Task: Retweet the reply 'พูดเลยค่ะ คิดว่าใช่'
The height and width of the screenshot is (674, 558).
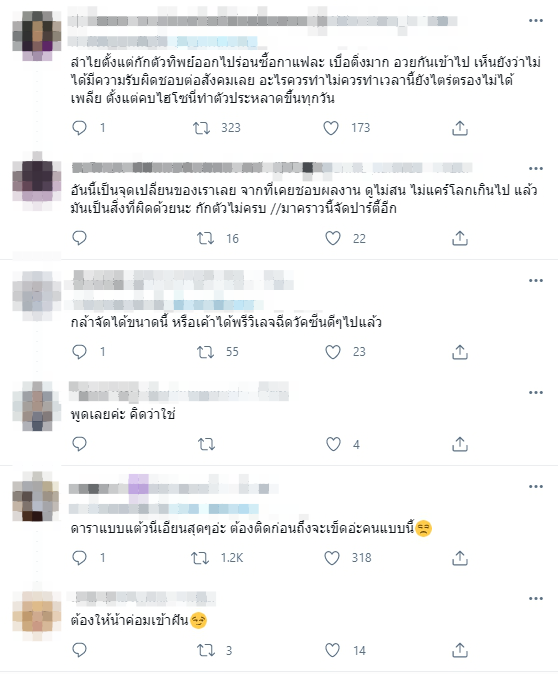Action: (206, 444)
